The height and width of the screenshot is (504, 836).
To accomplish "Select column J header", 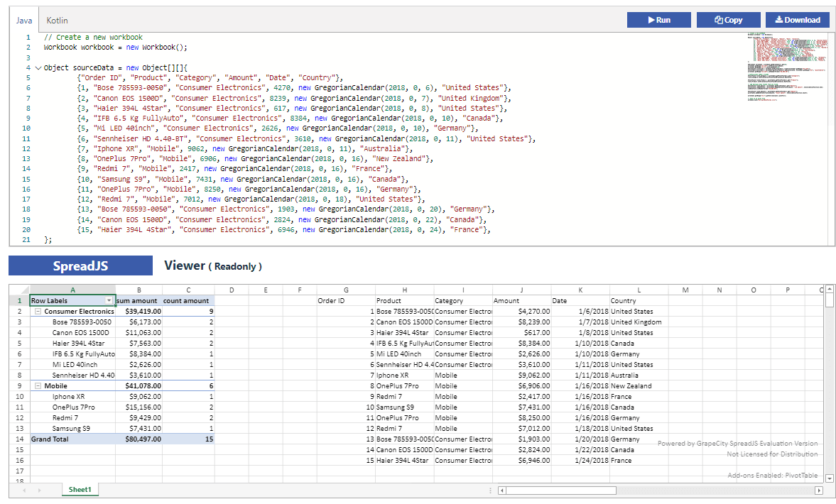I will click(521, 290).
